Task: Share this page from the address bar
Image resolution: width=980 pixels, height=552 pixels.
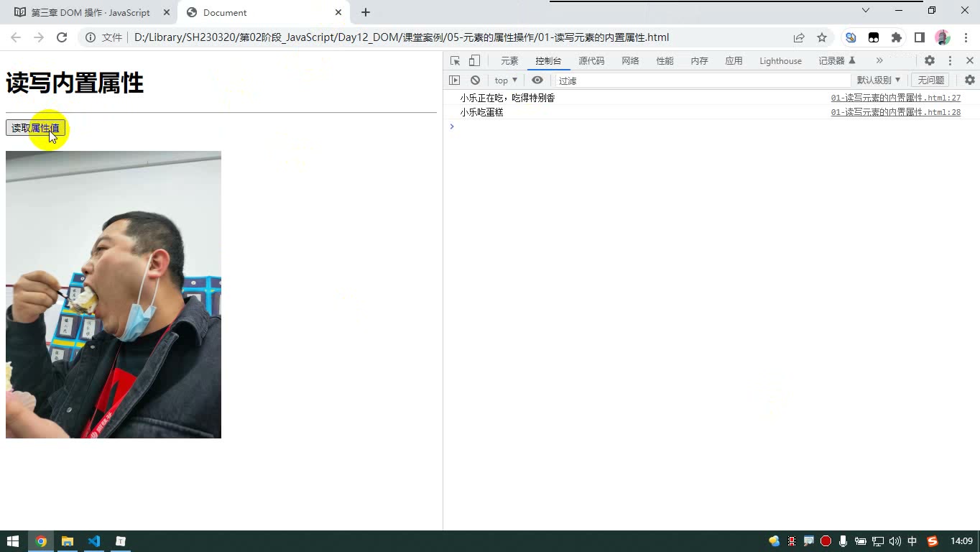Action: coord(799,37)
